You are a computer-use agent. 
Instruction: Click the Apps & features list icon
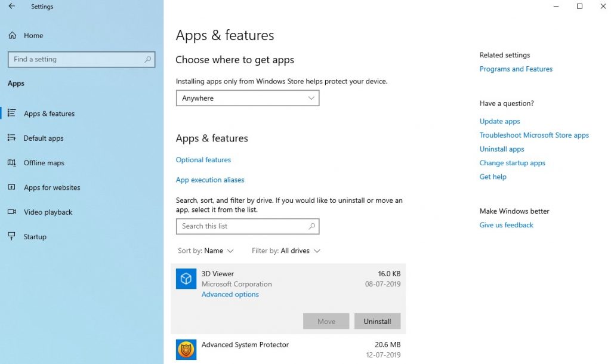12,113
